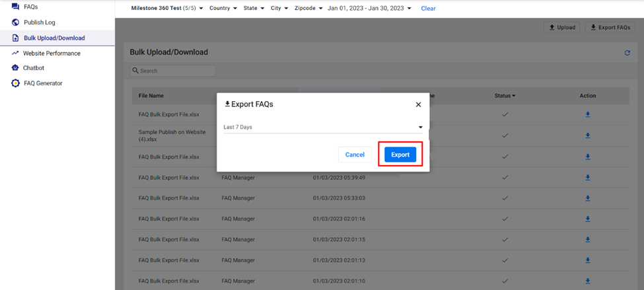Download file from 01/03/2023 02:01:15 row
644x290 pixels.
click(588, 240)
